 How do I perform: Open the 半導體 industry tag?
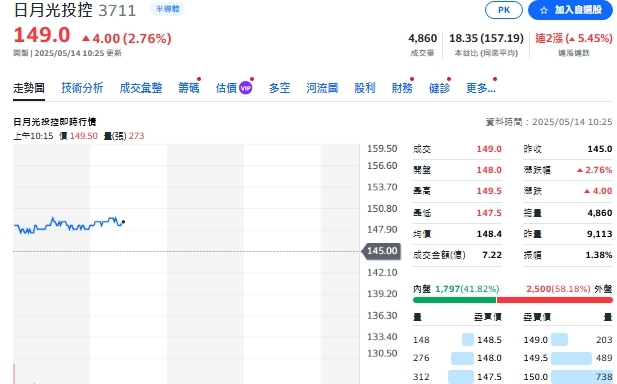pos(167,9)
